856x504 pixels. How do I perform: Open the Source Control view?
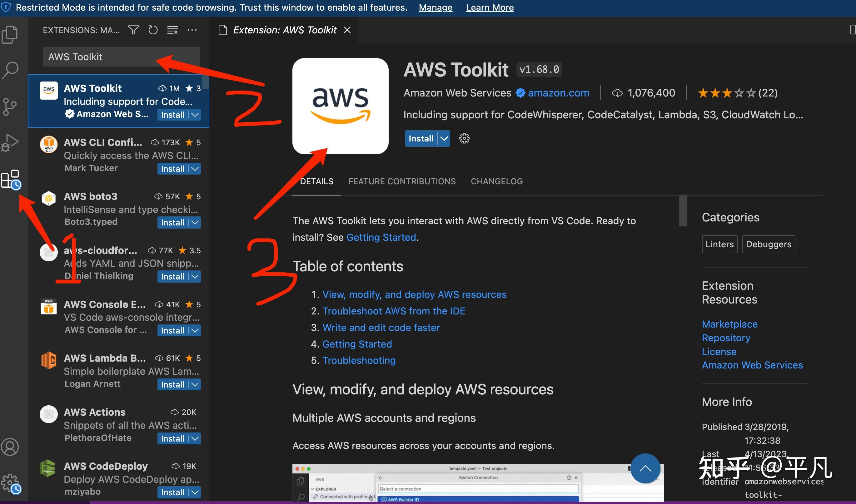click(x=10, y=107)
